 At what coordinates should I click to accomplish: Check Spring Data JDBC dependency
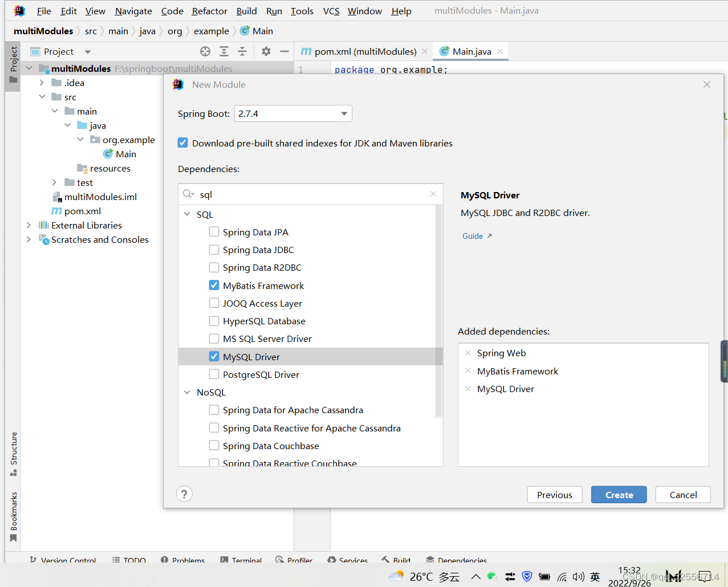(214, 250)
